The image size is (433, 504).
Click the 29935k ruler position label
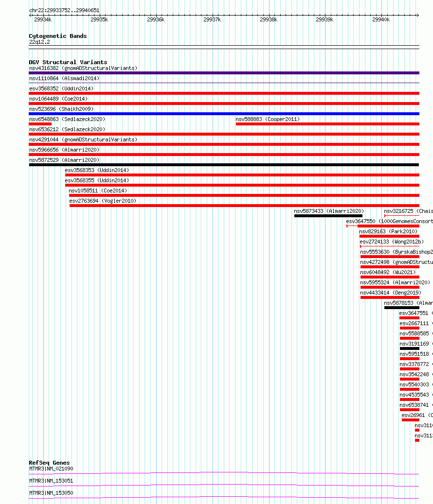[99, 19]
